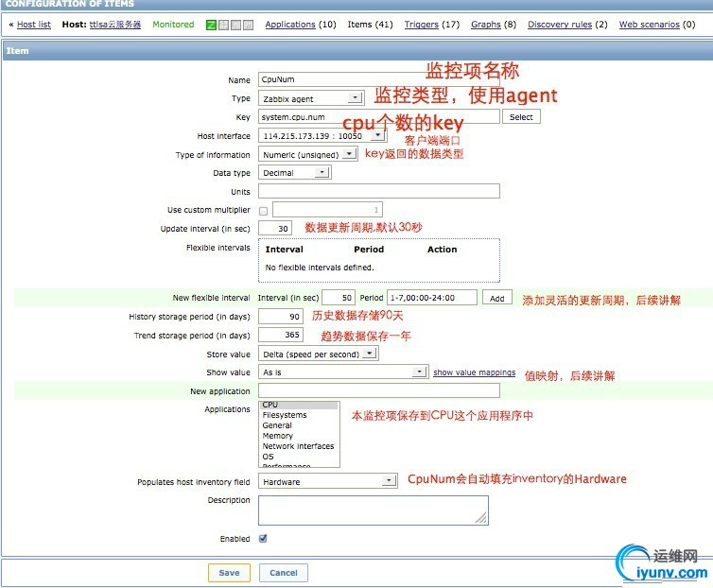713x588 pixels.
Task: Open the Show value As is dropdown
Action: click(x=343, y=372)
